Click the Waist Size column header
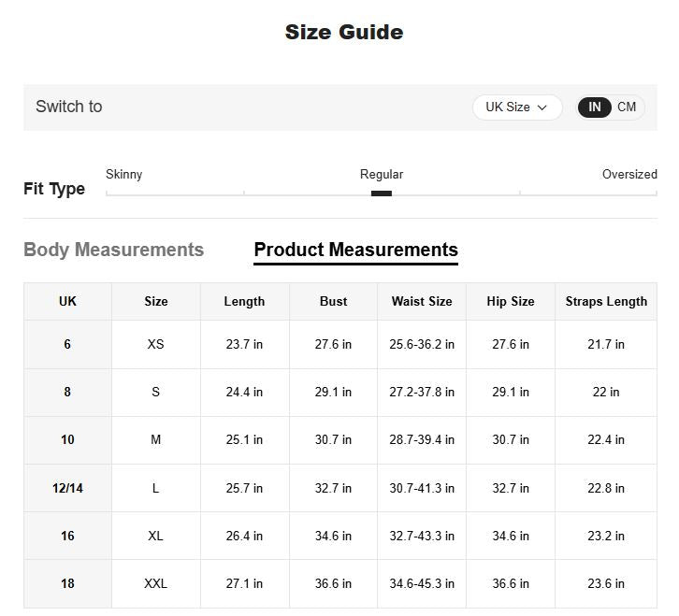679x616 pixels. 422,301
